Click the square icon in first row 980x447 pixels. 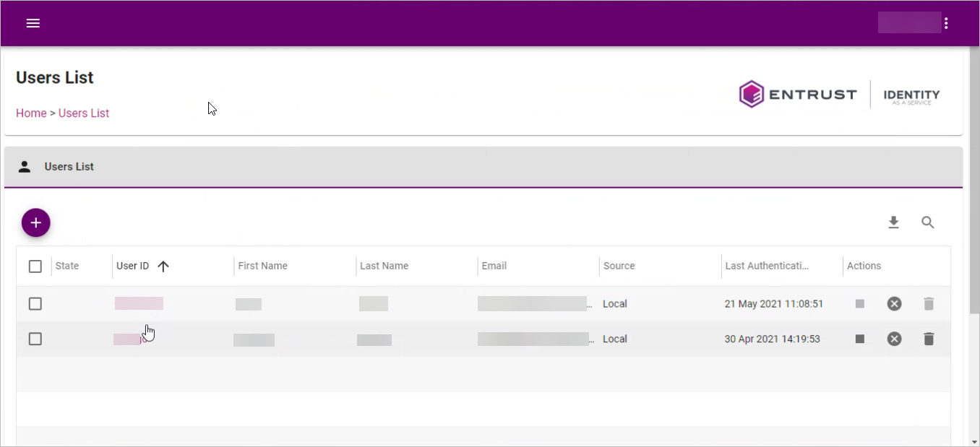point(860,304)
